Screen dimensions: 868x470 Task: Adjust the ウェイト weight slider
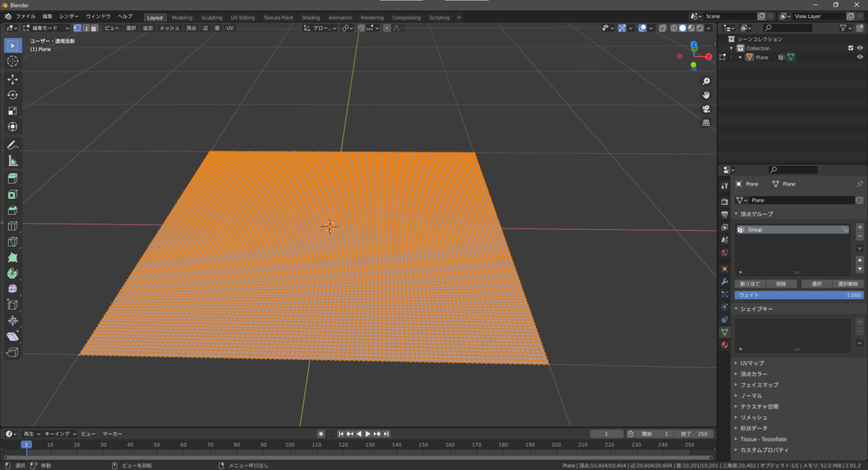799,295
